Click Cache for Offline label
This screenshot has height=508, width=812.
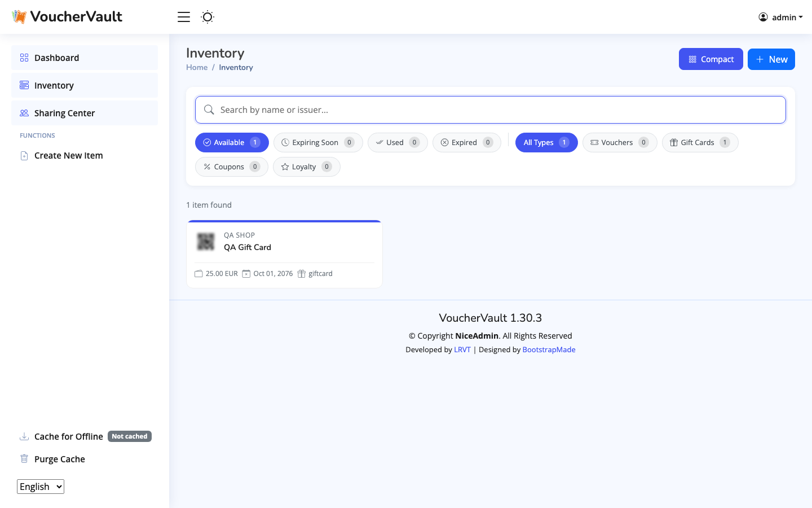pyautogui.click(x=69, y=436)
